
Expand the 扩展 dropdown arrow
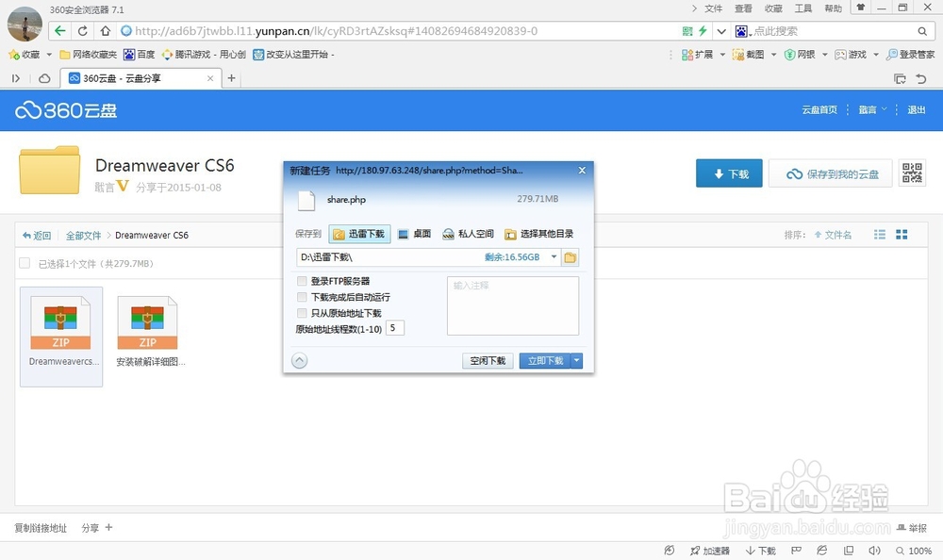tap(722, 55)
